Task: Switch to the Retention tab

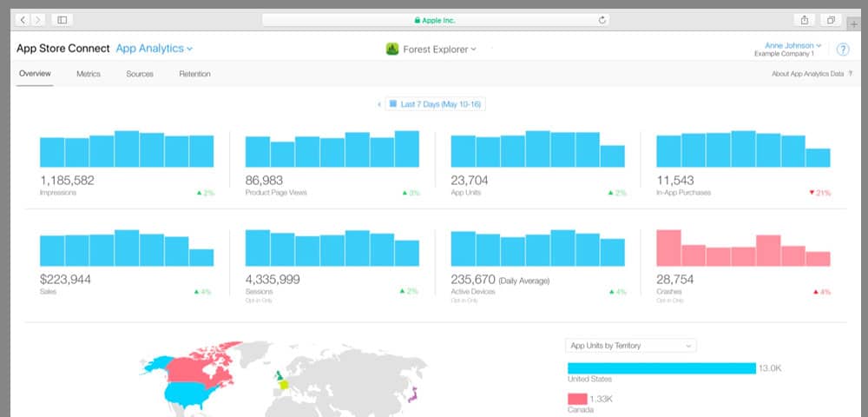Action: coord(194,74)
